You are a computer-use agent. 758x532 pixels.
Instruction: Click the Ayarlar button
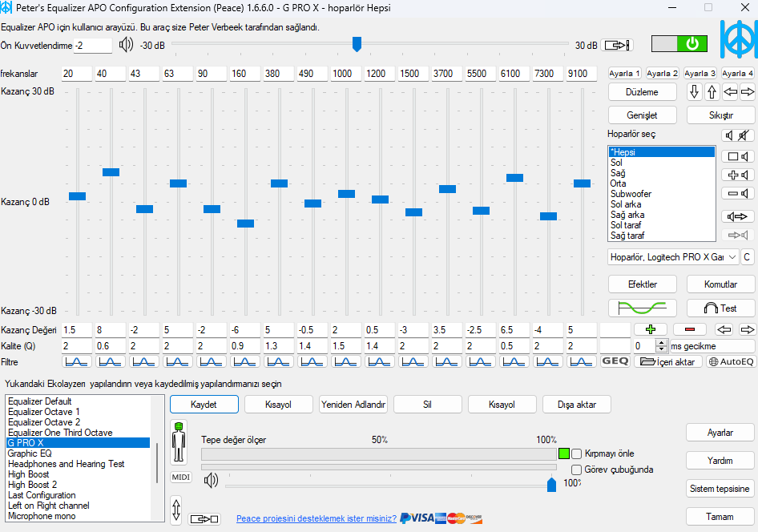point(720,433)
